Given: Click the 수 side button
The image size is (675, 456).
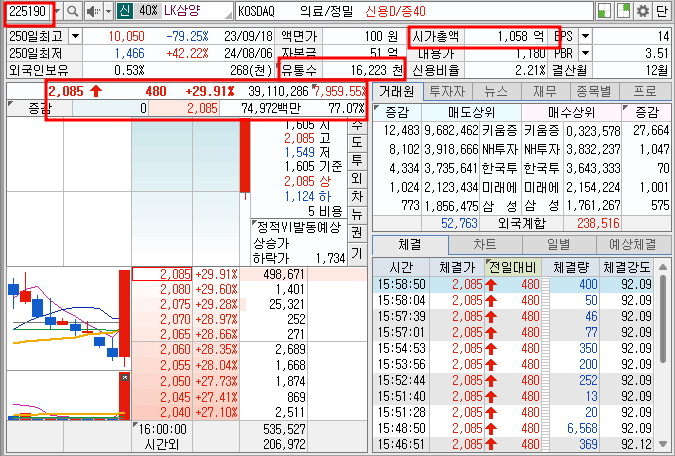Looking at the screenshot, I should click(357, 125).
